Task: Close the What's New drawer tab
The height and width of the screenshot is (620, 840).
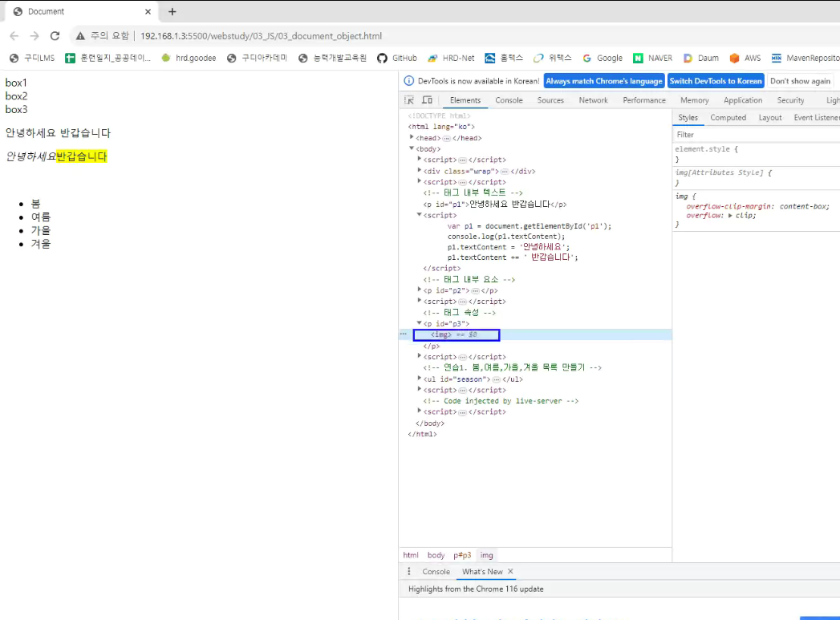Action: (x=510, y=571)
